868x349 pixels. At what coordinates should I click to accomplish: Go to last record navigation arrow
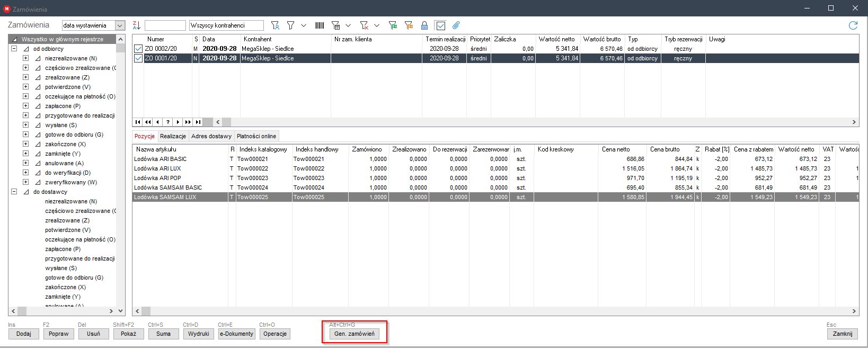[198, 122]
